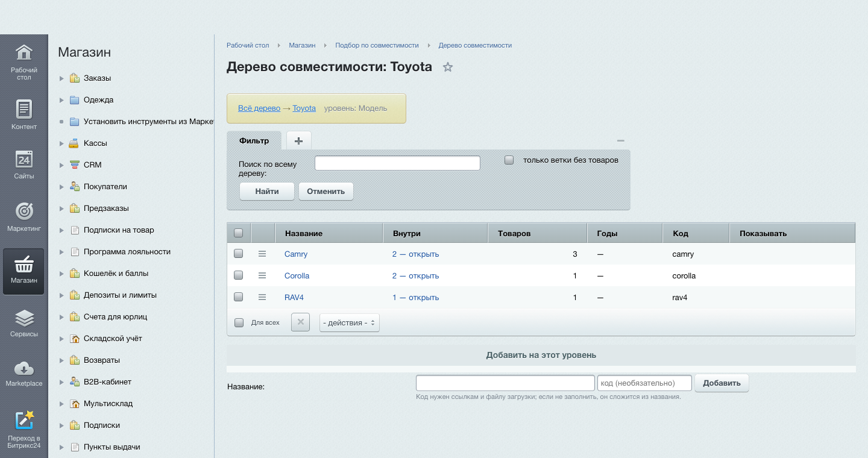Check the Corolla row checkbox

(238, 275)
